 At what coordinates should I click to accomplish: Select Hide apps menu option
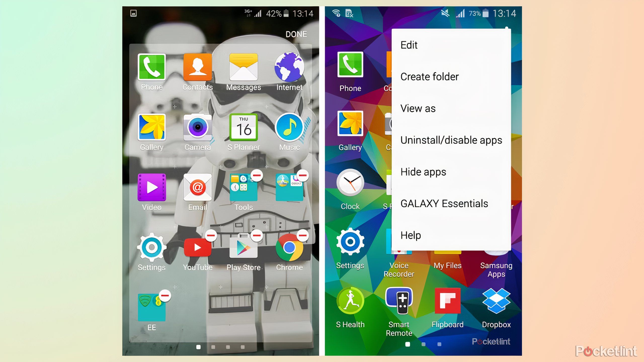pyautogui.click(x=422, y=171)
